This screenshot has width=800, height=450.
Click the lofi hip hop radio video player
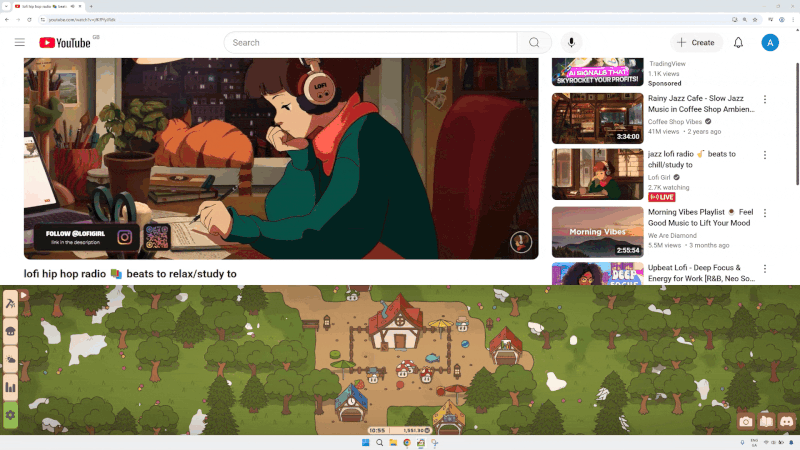(x=281, y=158)
